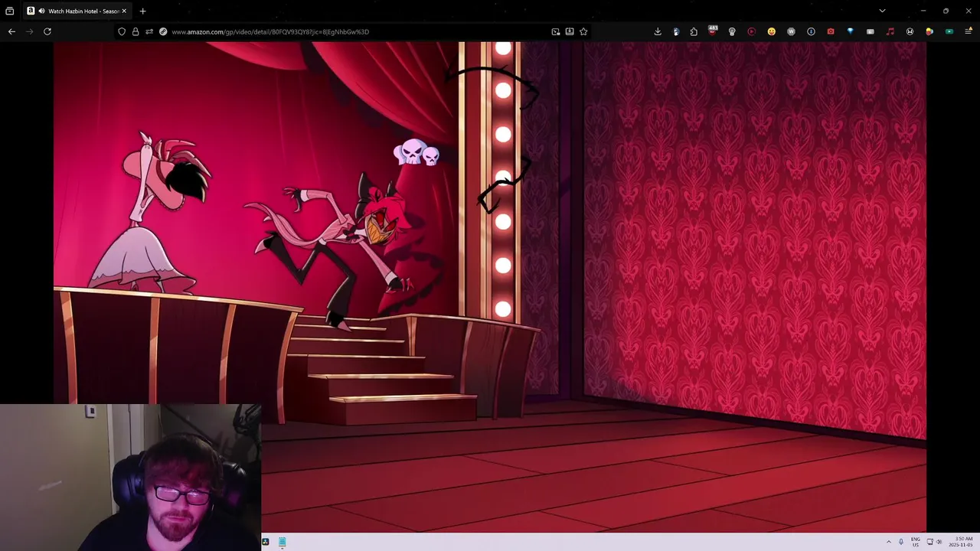Click the tray-with-arrow icon beside the star
The width and height of the screenshot is (980, 551).
[x=570, y=31]
